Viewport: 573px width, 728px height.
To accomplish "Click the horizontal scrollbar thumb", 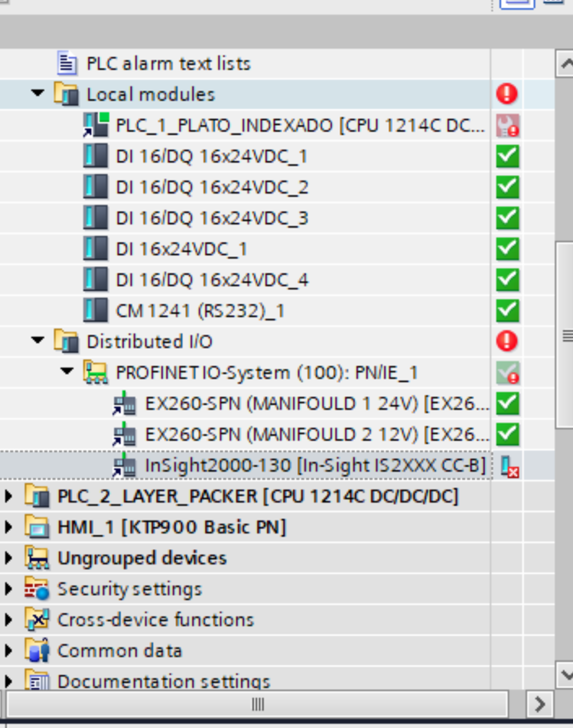I will click(257, 704).
